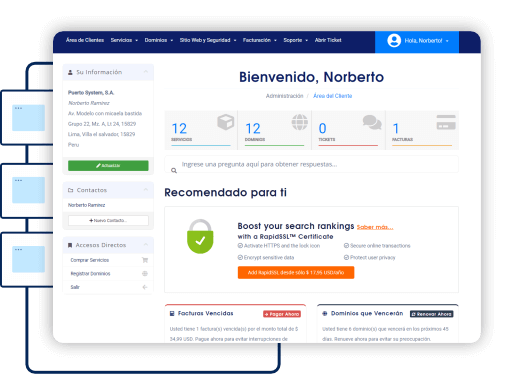Click the chat bubbles icon on Tickets tile
The height and width of the screenshot is (374, 512).
tap(372, 122)
